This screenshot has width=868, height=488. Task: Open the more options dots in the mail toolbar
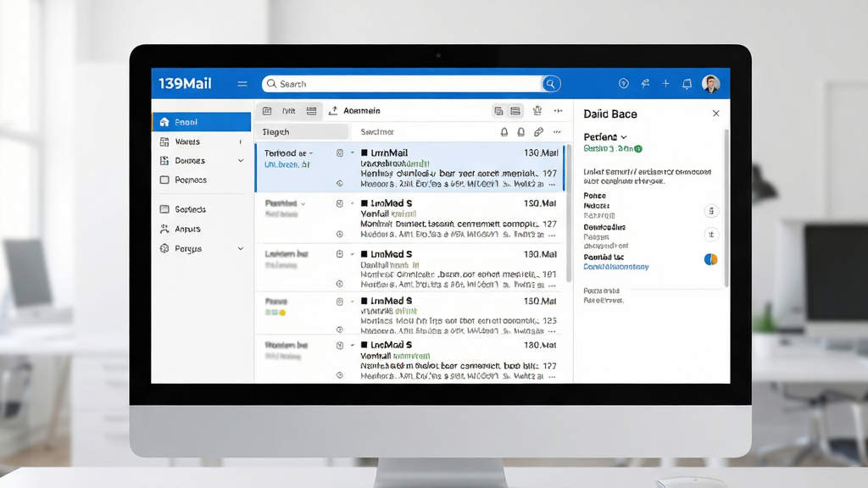pyautogui.click(x=558, y=111)
